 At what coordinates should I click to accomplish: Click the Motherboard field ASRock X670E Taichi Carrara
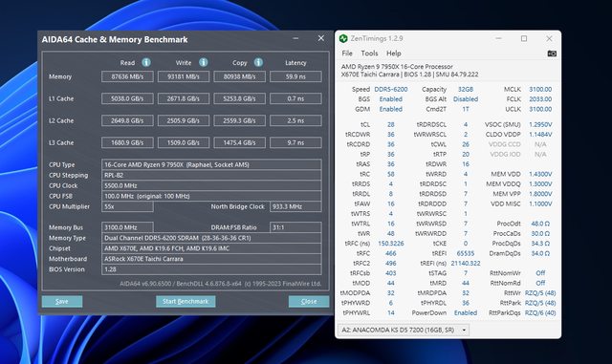[x=211, y=259]
